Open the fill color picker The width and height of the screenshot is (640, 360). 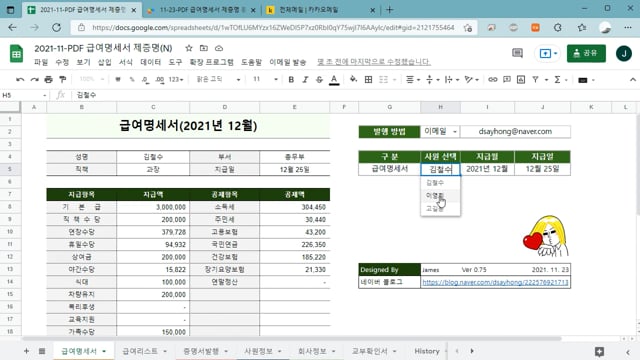click(353, 80)
